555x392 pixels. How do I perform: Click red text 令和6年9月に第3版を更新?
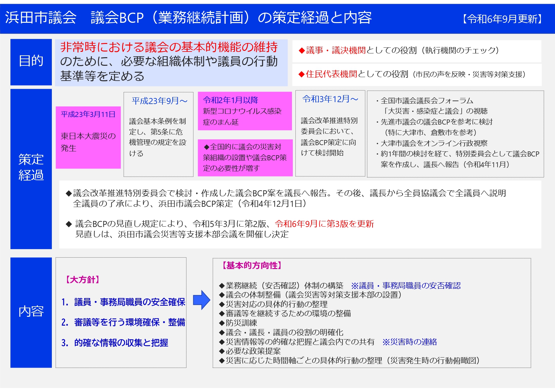(x=324, y=224)
